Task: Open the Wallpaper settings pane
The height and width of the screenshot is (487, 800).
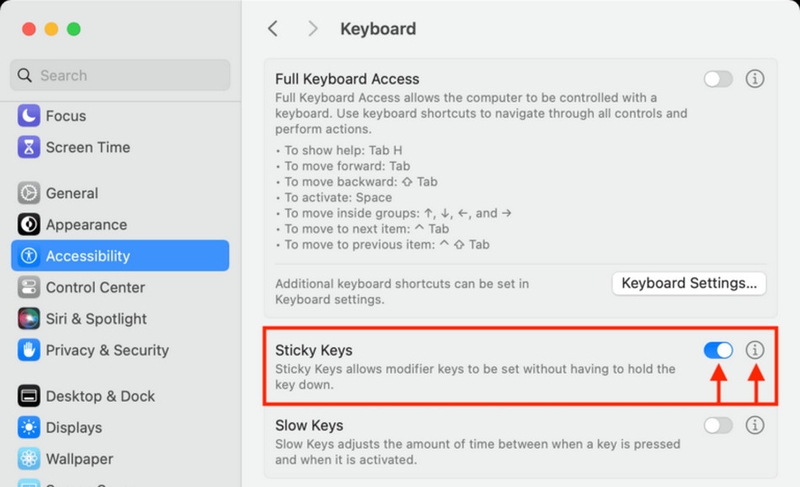Action: tap(81, 459)
